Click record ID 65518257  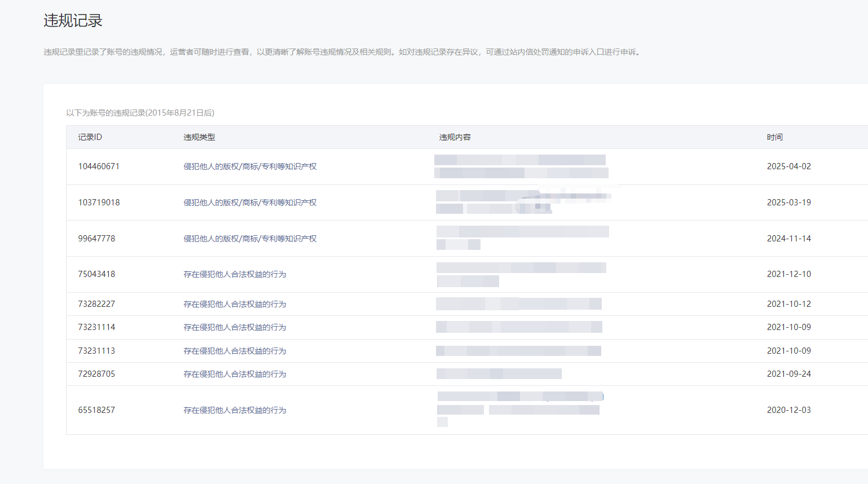(96, 410)
